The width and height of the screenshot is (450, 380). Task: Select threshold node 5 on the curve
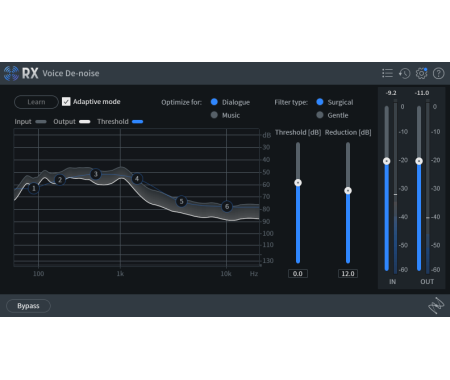click(x=181, y=201)
